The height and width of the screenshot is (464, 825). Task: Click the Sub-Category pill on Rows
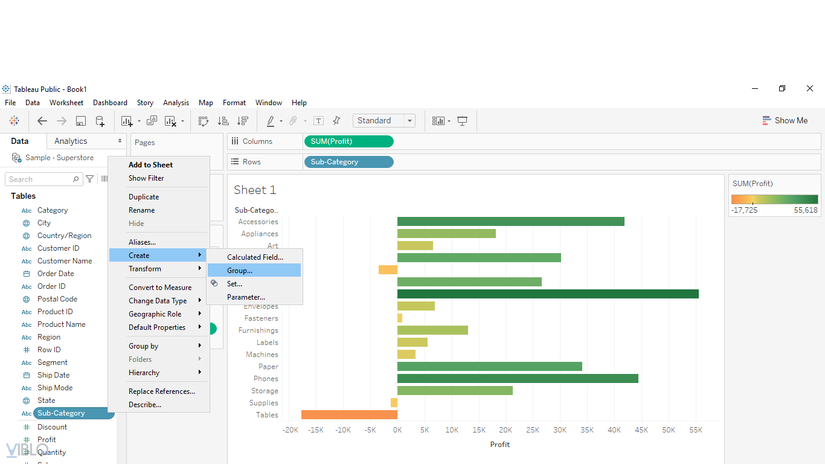click(x=348, y=162)
